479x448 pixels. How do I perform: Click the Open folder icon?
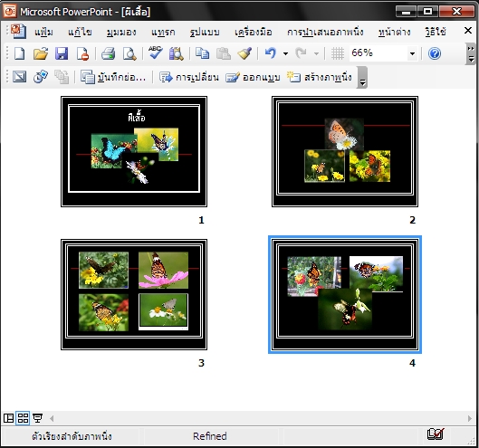pyautogui.click(x=41, y=53)
